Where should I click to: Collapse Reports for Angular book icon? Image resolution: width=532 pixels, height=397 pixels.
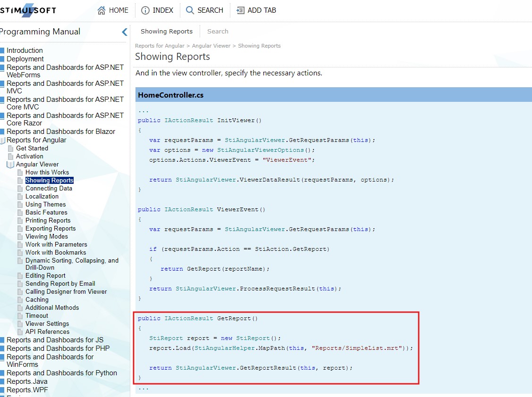(x=2, y=140)
